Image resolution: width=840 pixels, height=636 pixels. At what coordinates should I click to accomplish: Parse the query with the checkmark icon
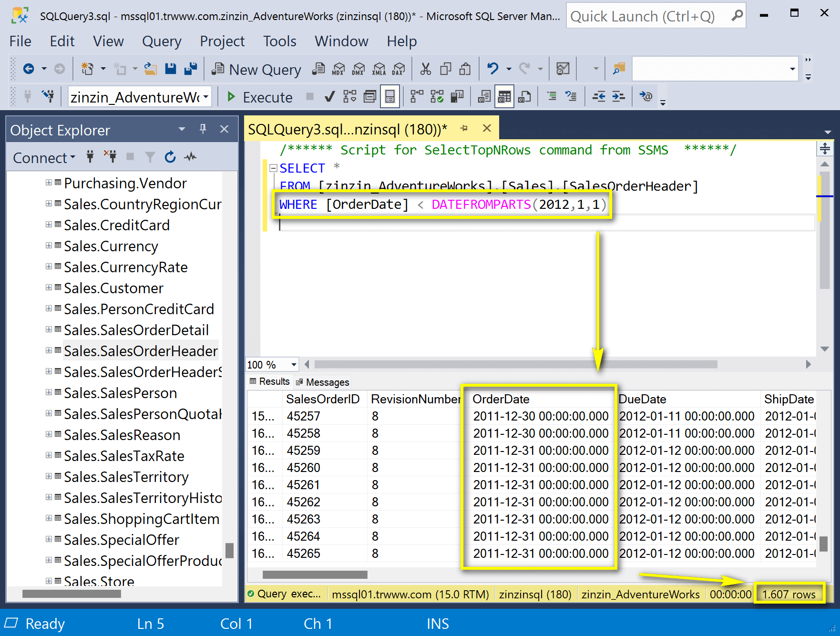[329, 97]
